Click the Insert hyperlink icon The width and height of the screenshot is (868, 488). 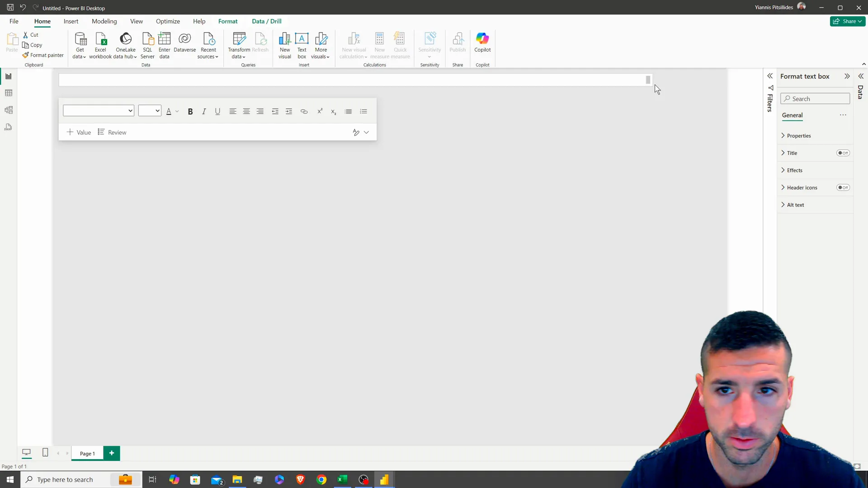click(x=304, y=112)
